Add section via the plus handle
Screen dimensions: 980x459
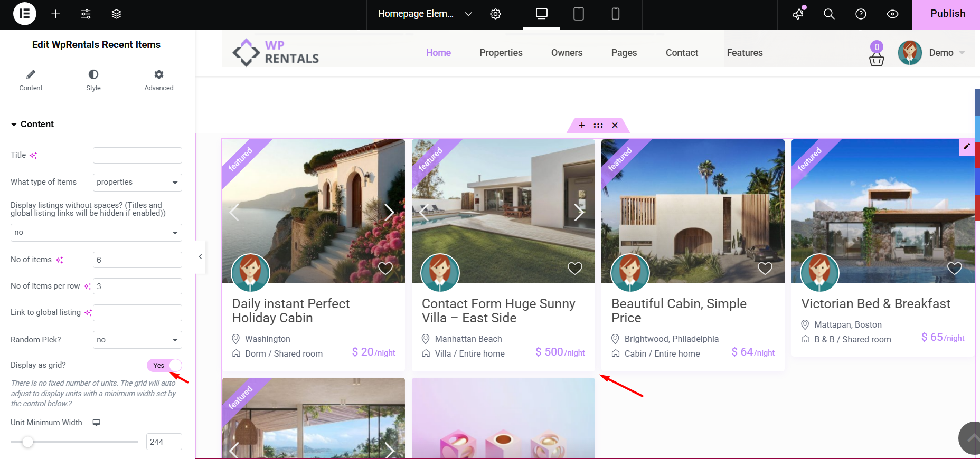tap(582, 125)
